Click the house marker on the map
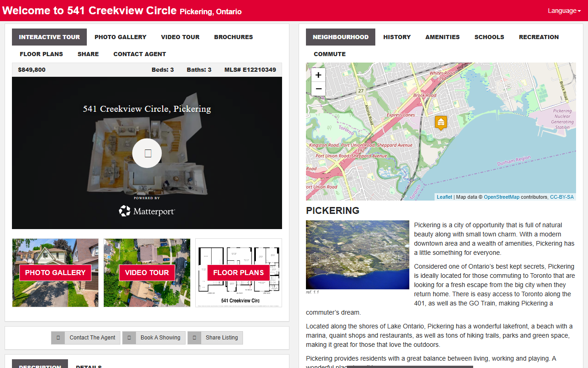 pos(441,123)
